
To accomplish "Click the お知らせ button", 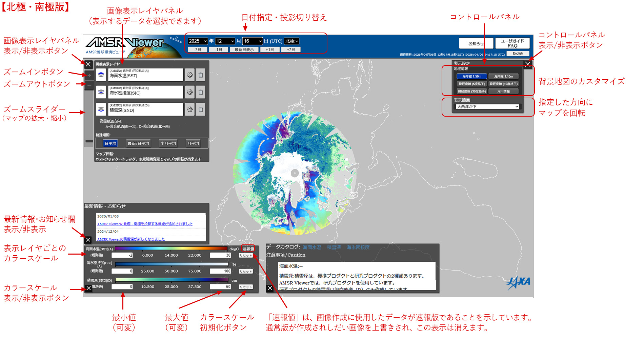I will pos(476,43).
